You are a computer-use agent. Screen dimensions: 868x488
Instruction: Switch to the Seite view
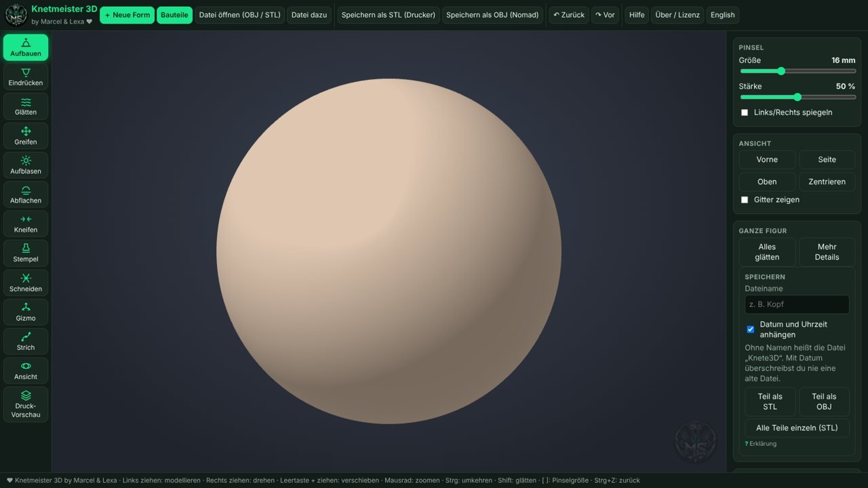[827, 160]
